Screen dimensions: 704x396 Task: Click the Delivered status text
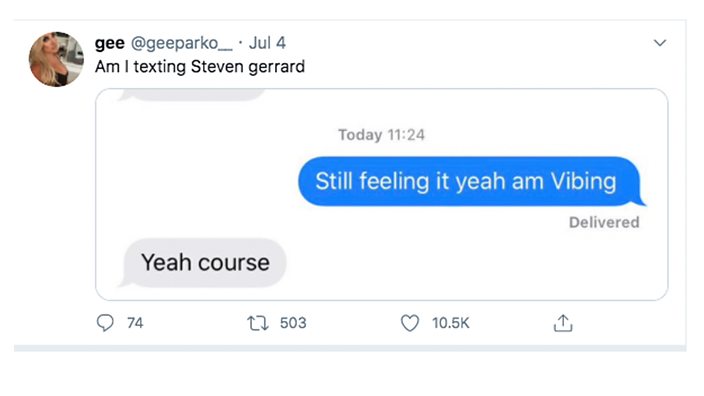click(x=604, y=222)
